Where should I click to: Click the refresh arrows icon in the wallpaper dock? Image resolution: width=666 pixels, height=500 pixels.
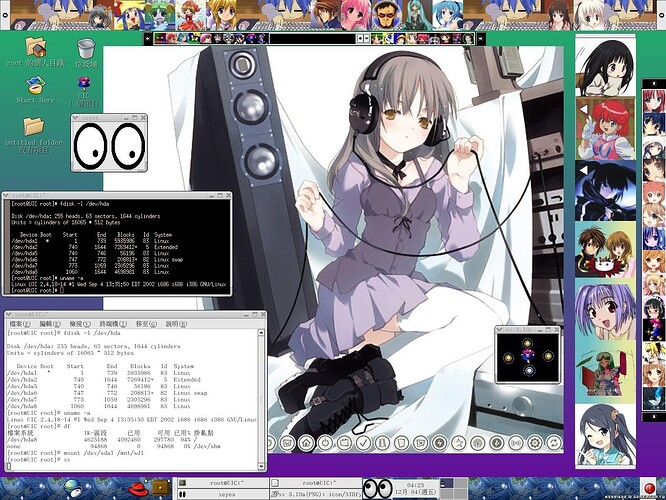tap(554, 443)
